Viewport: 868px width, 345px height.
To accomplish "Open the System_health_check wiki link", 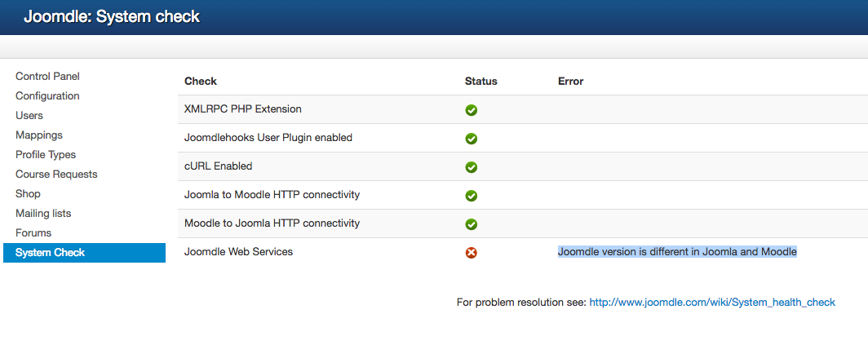I will [x=711, y=303].
